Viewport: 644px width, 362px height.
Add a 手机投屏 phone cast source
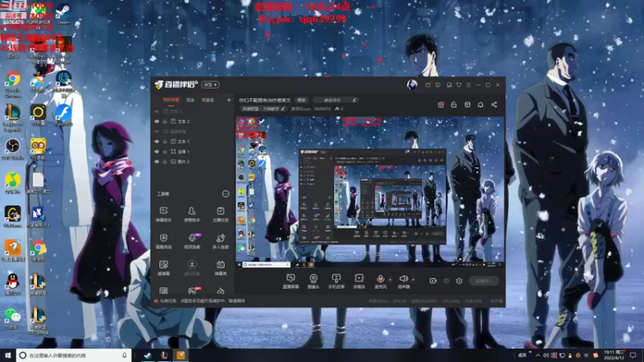336,281
